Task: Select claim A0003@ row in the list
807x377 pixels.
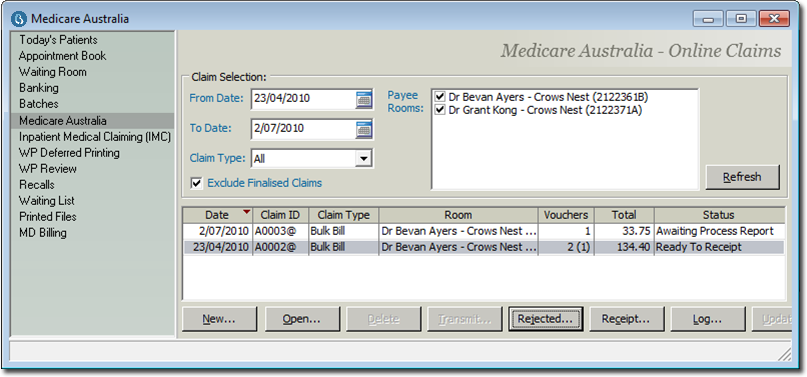Action: click(x=483, y=231)
